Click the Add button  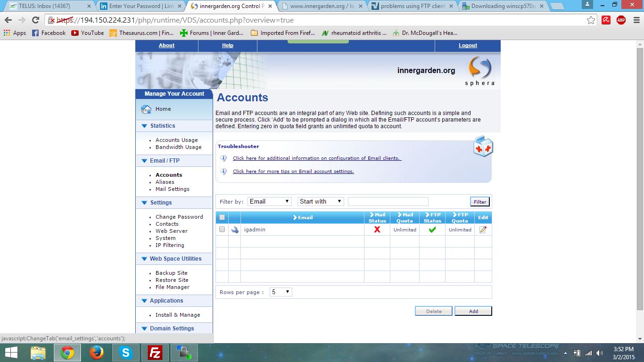(473, 311)
